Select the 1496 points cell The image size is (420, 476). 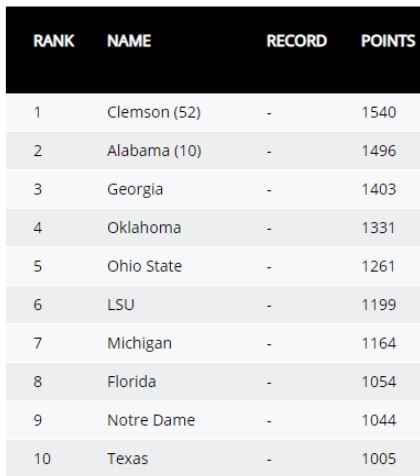tap(379, 151)
